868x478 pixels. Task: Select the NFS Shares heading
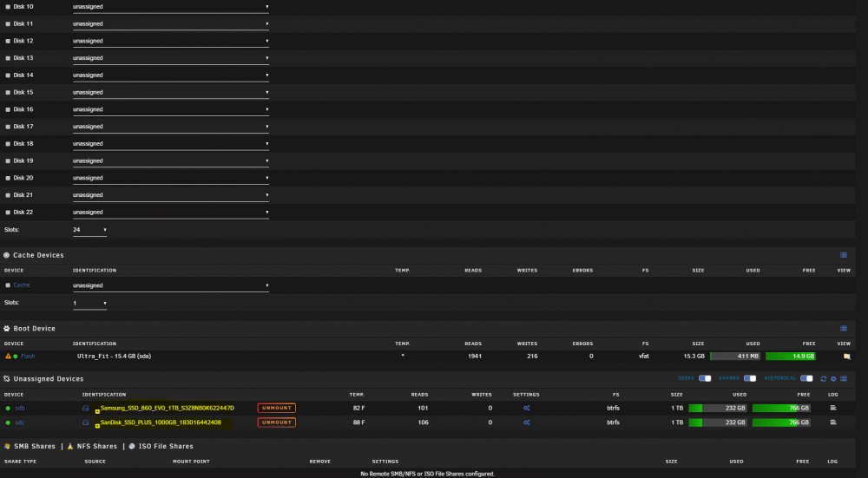click(x=97, y=446)
